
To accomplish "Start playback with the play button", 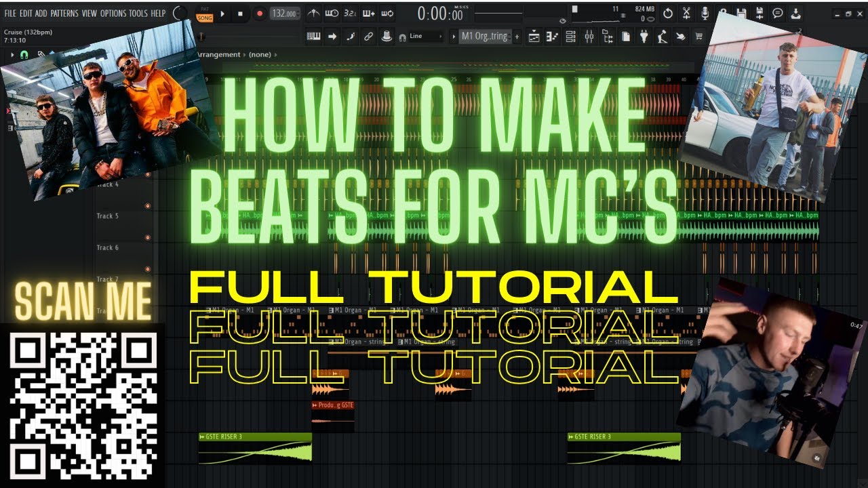I will 224,13.
